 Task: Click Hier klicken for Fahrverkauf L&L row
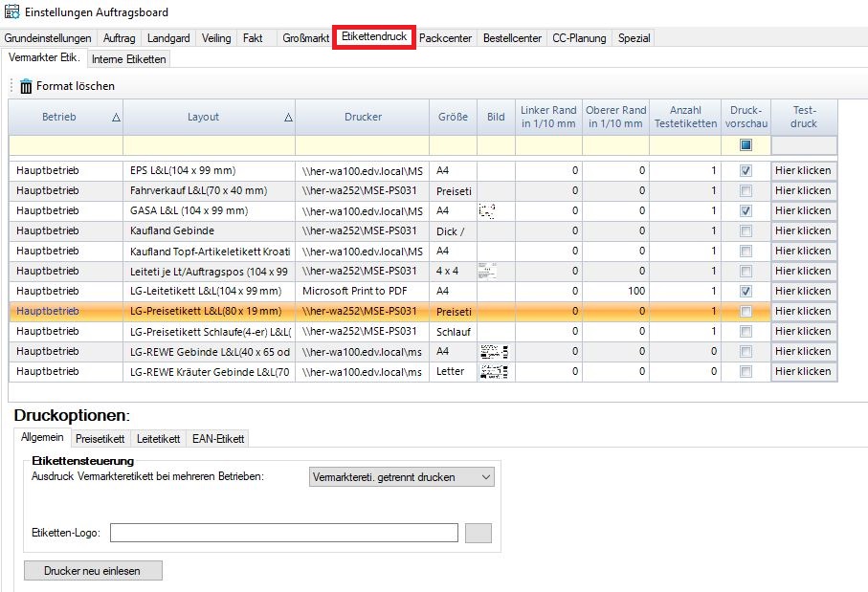[x=803, y=190]
